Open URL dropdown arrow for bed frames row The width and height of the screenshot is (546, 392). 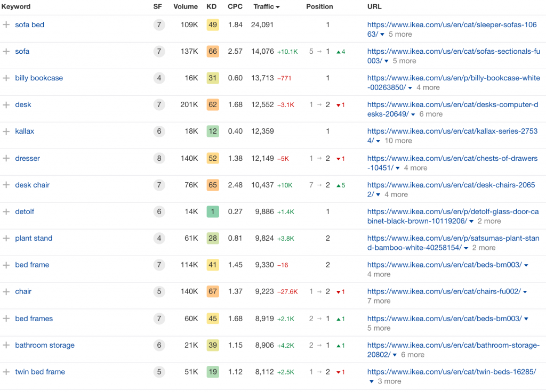tap(526, 319)
